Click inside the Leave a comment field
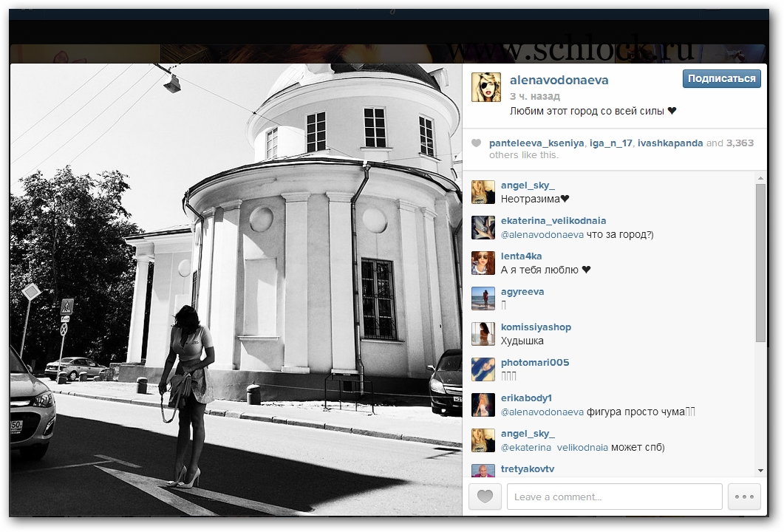 [x=613, y=497]
